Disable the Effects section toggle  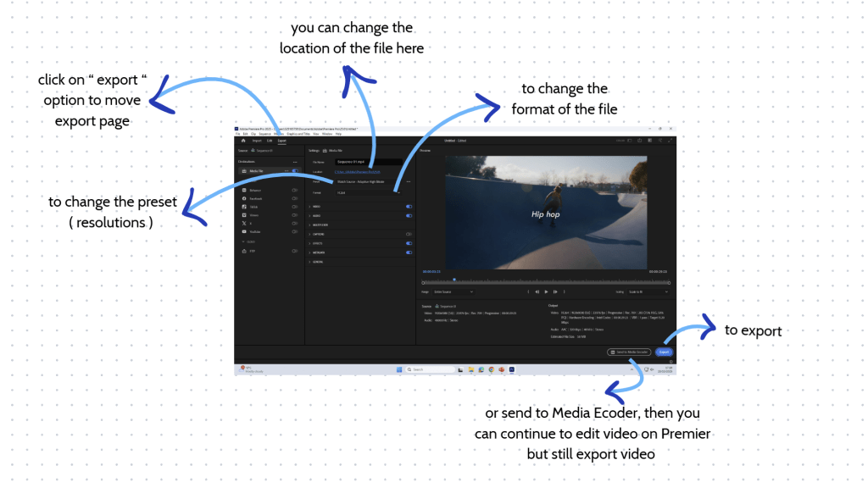(409, 243)
